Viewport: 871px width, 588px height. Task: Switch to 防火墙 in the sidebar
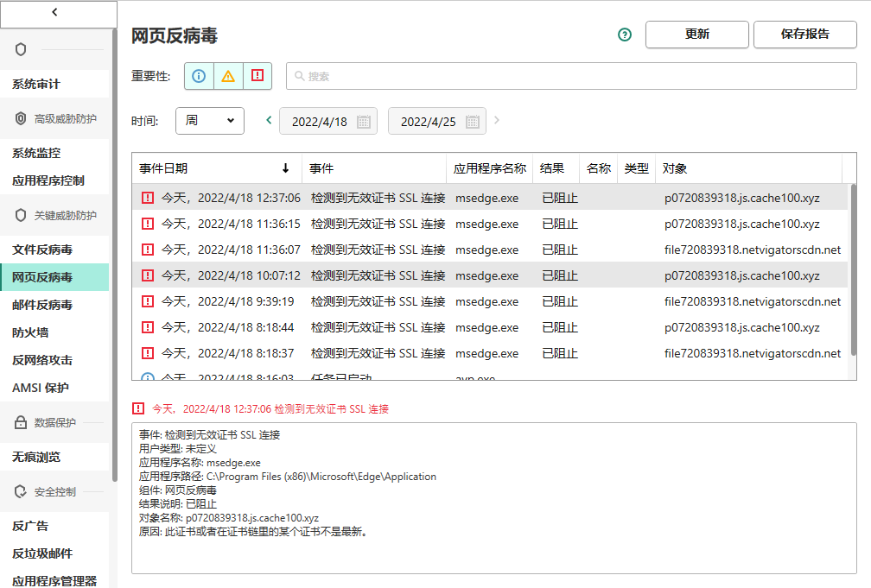coord(30,332)
